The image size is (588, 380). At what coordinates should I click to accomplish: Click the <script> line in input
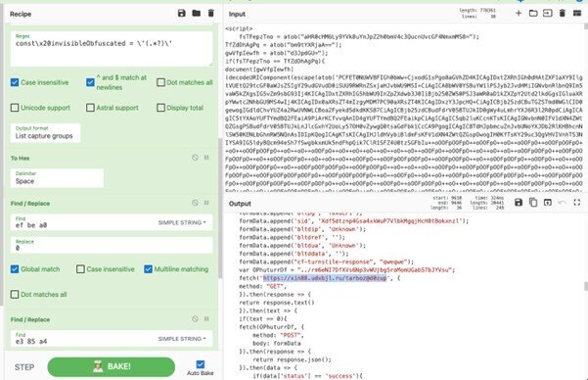point(239,28)
